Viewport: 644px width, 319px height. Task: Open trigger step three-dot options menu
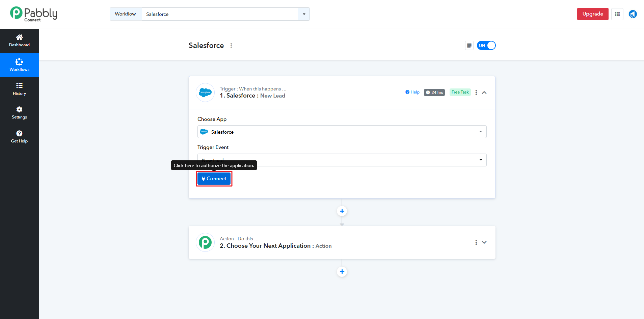pos(476,92)
